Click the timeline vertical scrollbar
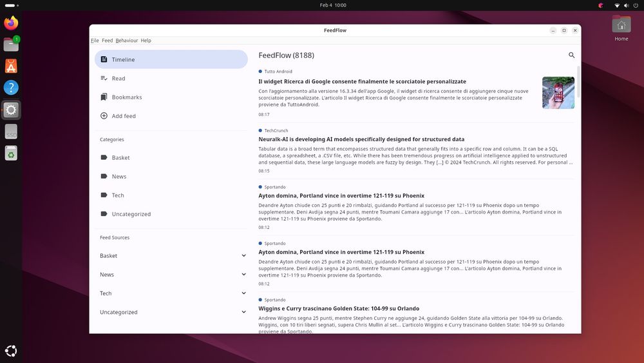644x363 pixels. click(x=578, y=81)
